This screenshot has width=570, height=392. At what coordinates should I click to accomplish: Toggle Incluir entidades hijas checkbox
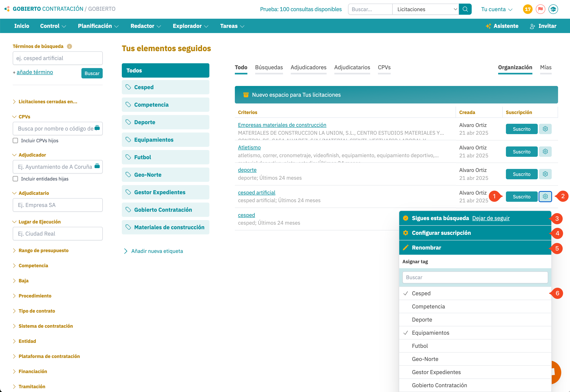pyautogui.click(x=16, y=179)
